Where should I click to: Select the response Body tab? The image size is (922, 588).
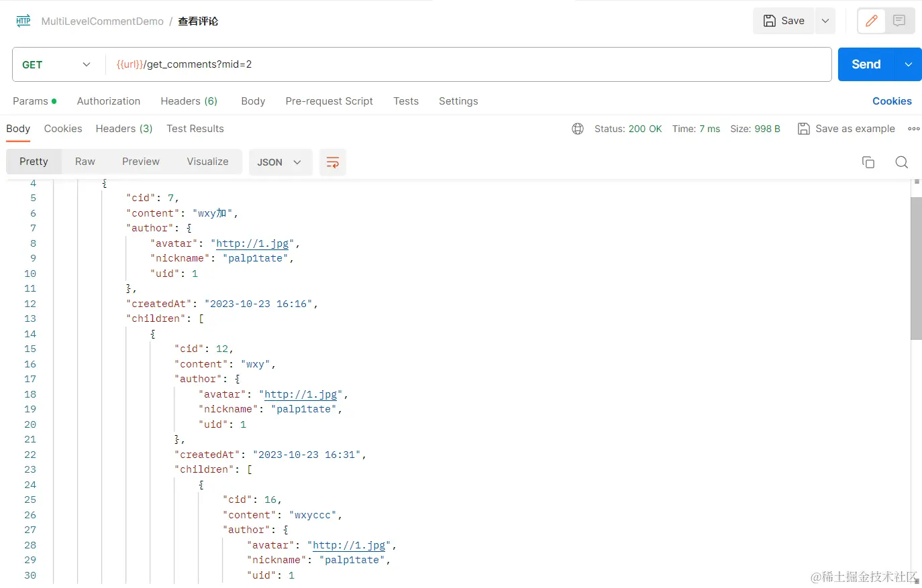click(18, 129)
